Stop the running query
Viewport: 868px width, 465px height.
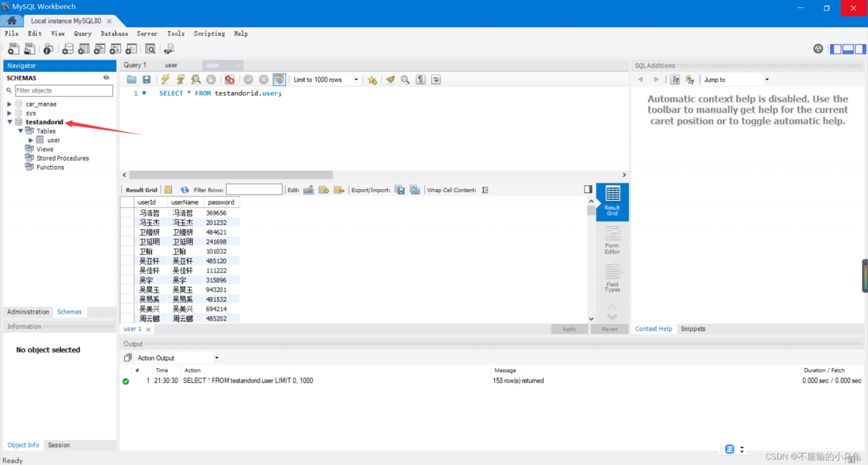211,80
